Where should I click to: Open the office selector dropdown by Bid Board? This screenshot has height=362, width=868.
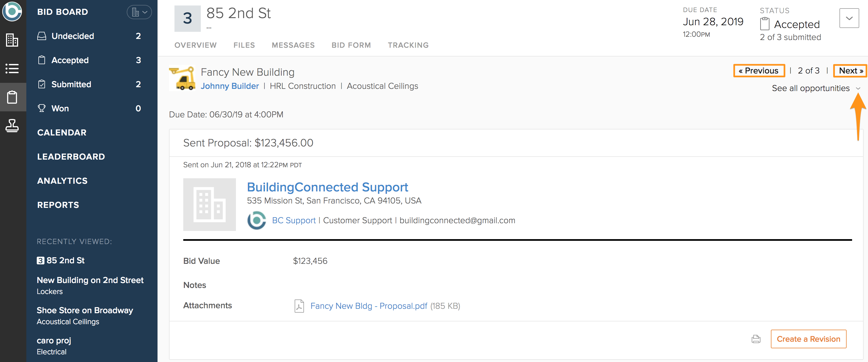coord(139,12)
